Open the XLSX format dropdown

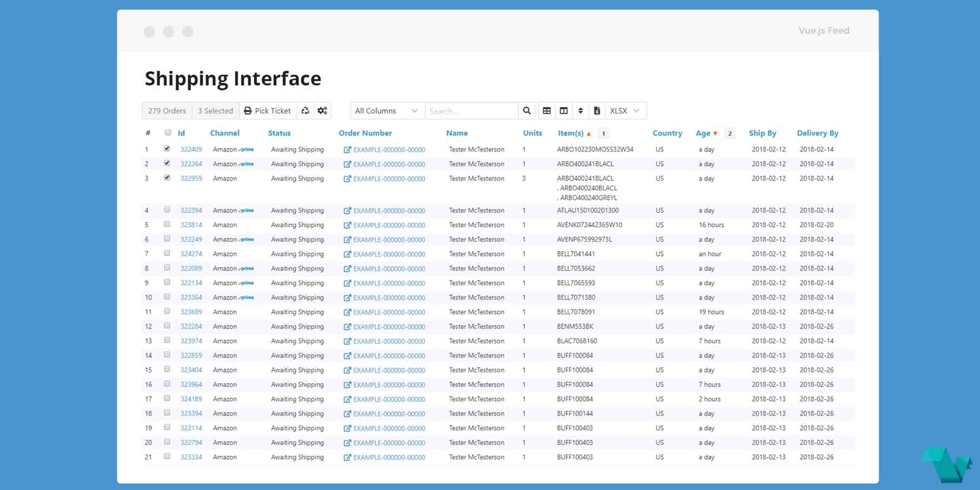coord(625,111)
